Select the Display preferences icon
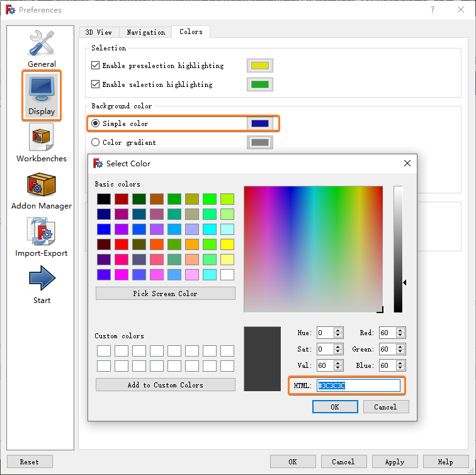The width and height of the screenshot is (476, 475). pyautogui.click(x=42, y=95)
